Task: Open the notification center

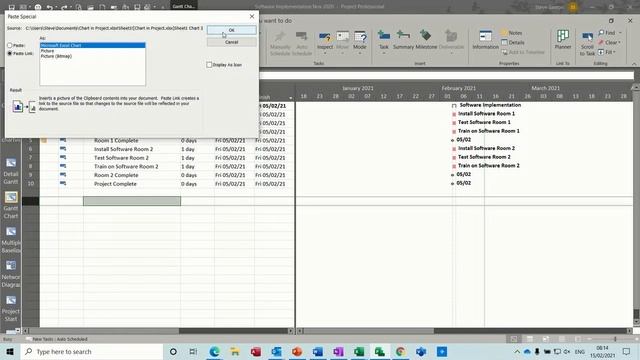Action: (x=627, y=351)
